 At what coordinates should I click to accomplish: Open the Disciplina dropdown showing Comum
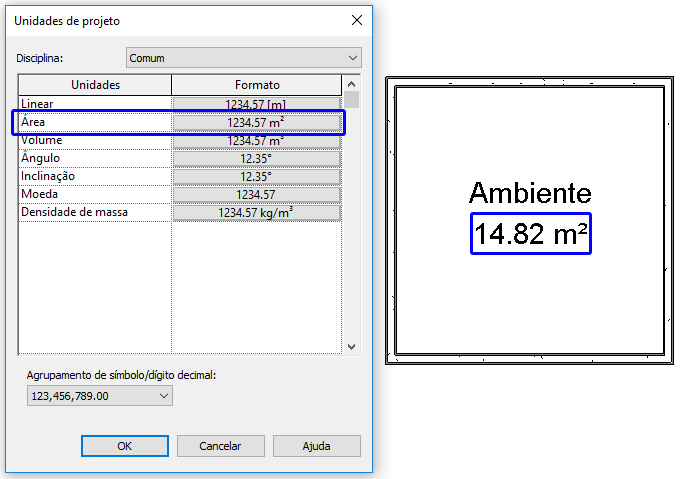pos(244,58)
